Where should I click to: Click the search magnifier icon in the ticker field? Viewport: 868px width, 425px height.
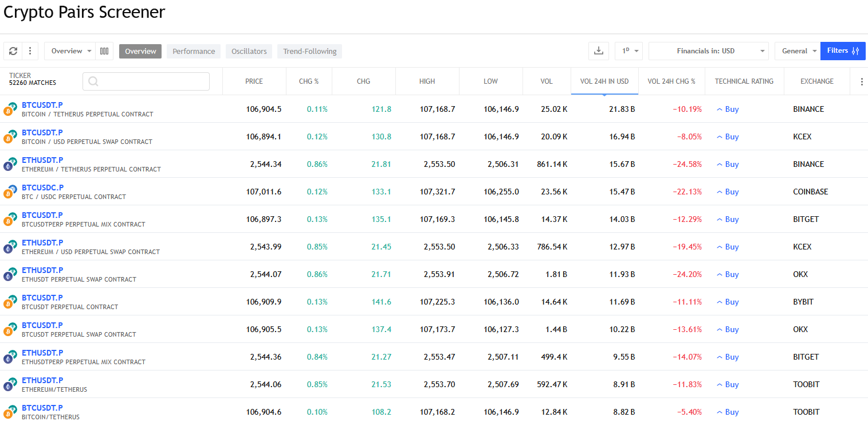point(94,81)
